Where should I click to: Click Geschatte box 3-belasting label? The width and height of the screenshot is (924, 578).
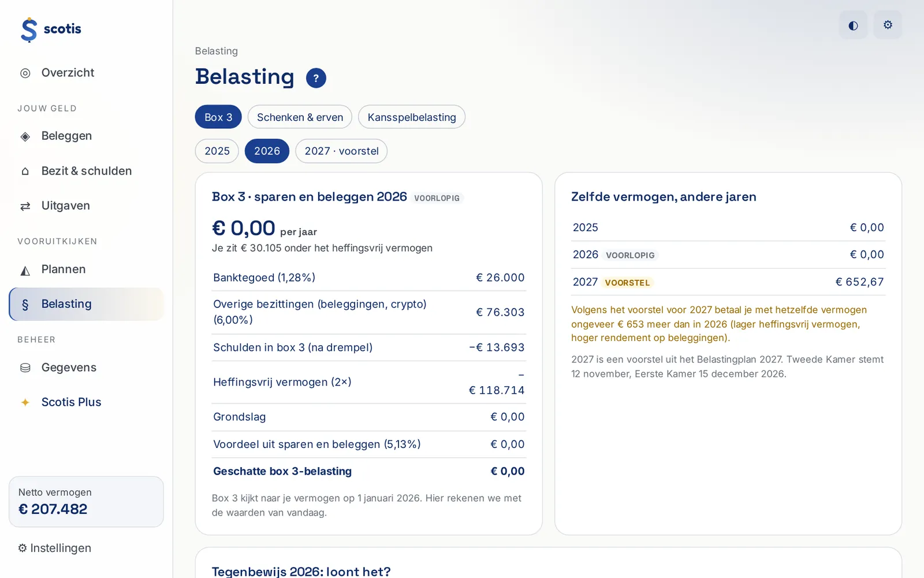coord(282,471)
